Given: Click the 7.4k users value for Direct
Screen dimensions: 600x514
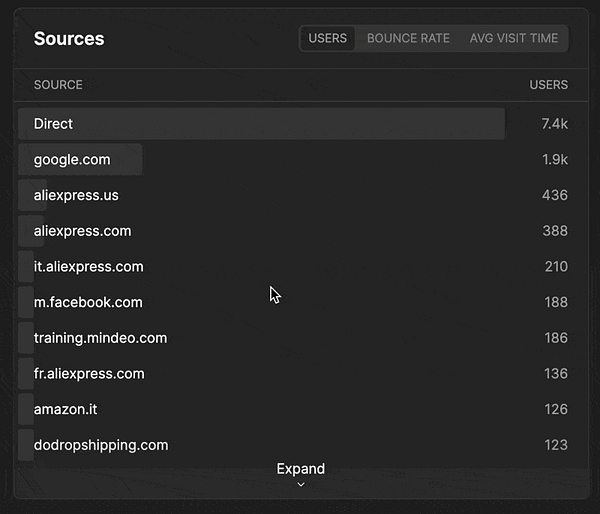Looking at the screenshot, I should click(x=554, y=124).
